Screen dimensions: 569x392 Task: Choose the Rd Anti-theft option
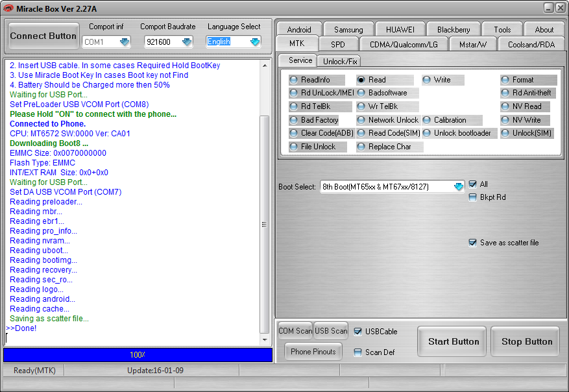click(x=528, y=93)
